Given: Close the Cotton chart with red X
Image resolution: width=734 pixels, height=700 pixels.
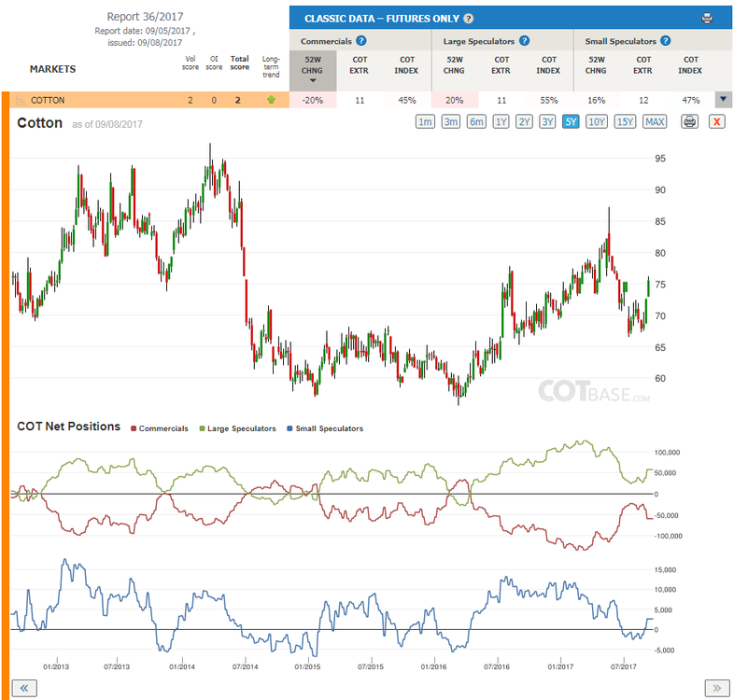Looking at the screenshot, I should (x=716, y=121).
